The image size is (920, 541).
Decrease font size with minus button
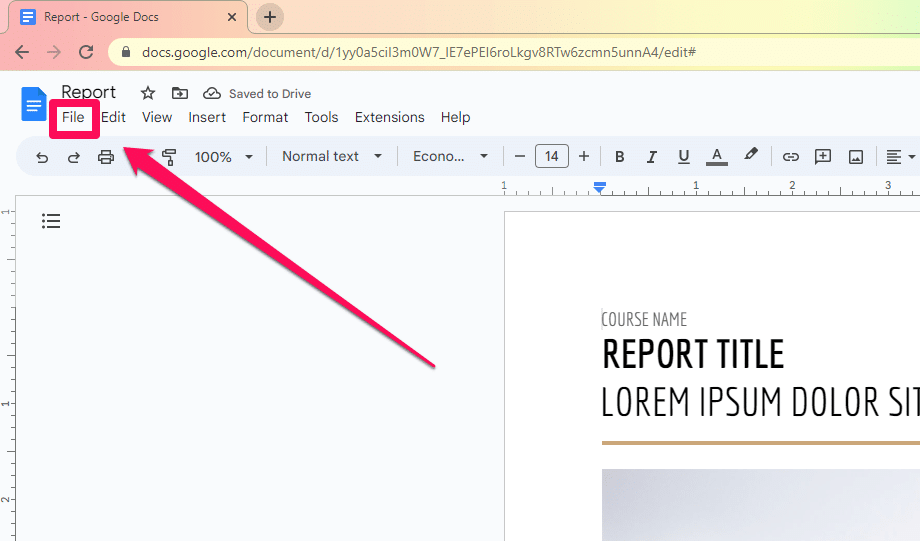pos(519,156)
